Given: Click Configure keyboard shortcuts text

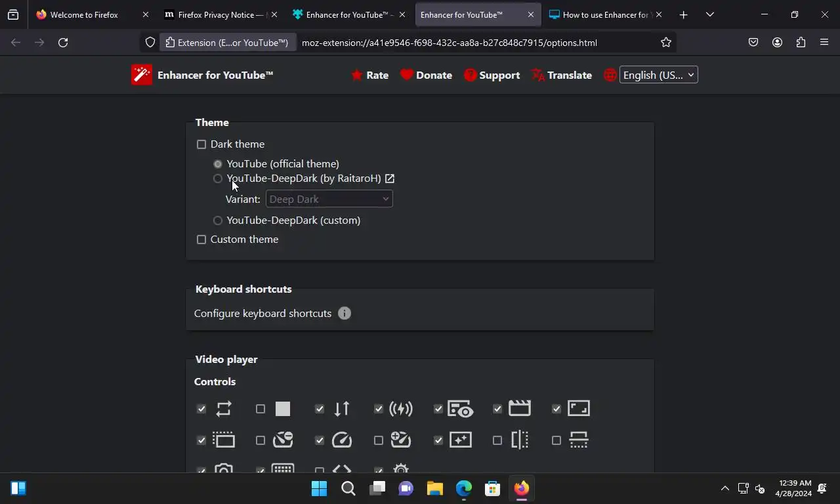Looking at the screenshot, I should [x=262, y=313].
